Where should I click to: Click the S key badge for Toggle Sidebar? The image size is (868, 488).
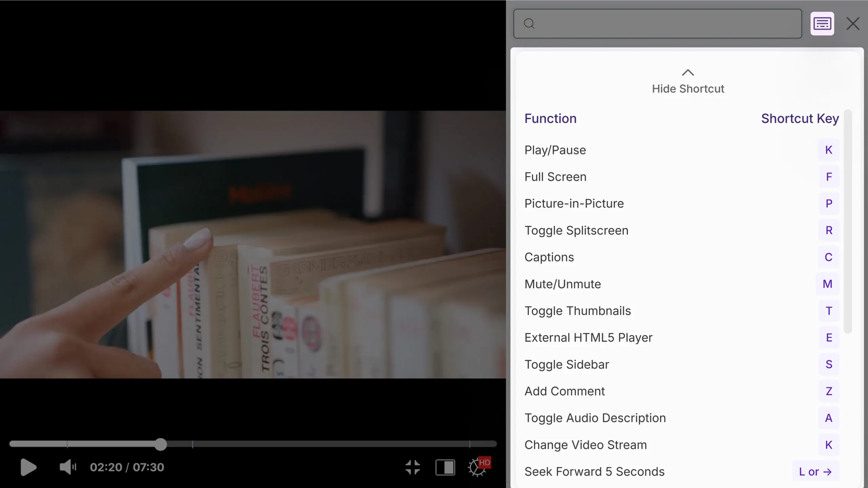click(x=829, y=364)
